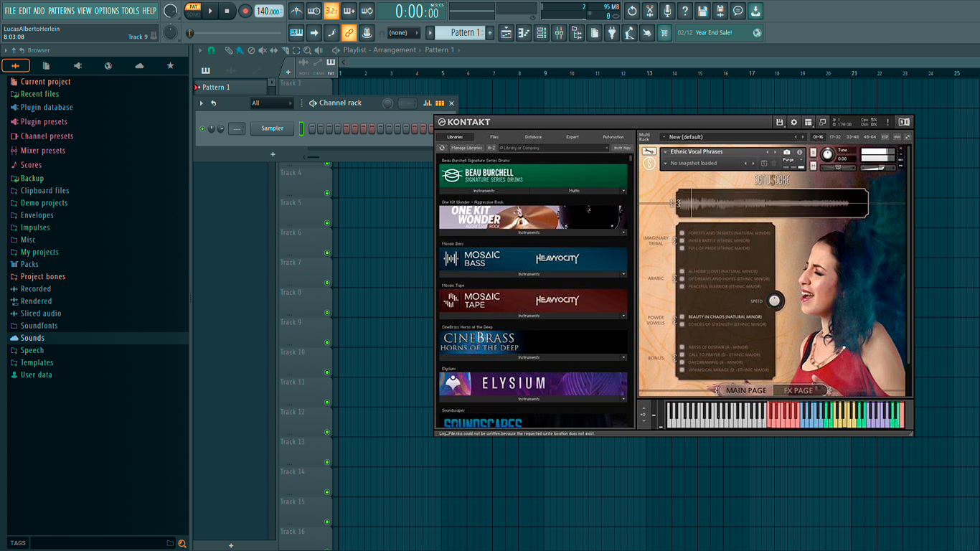Check 'Beauty in Chaos (Natural Minor)' phrase
This screenshot has width=980, height=551.
[682, 316]
